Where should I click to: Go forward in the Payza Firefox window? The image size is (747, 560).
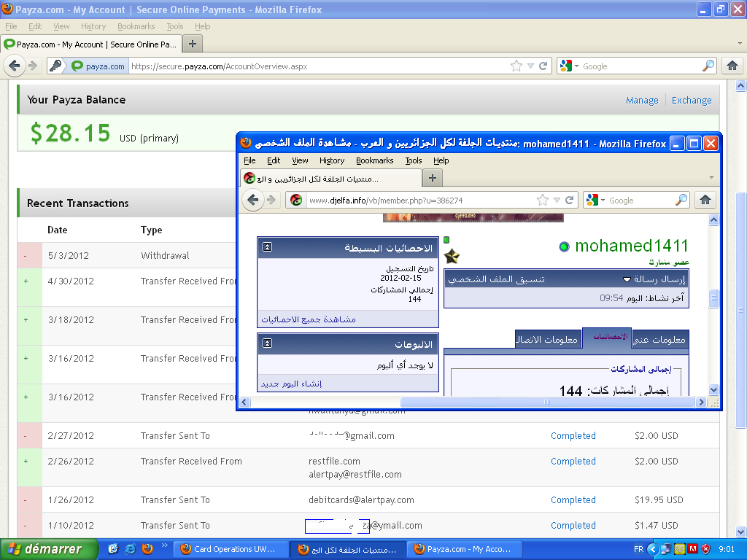point(33,66)
